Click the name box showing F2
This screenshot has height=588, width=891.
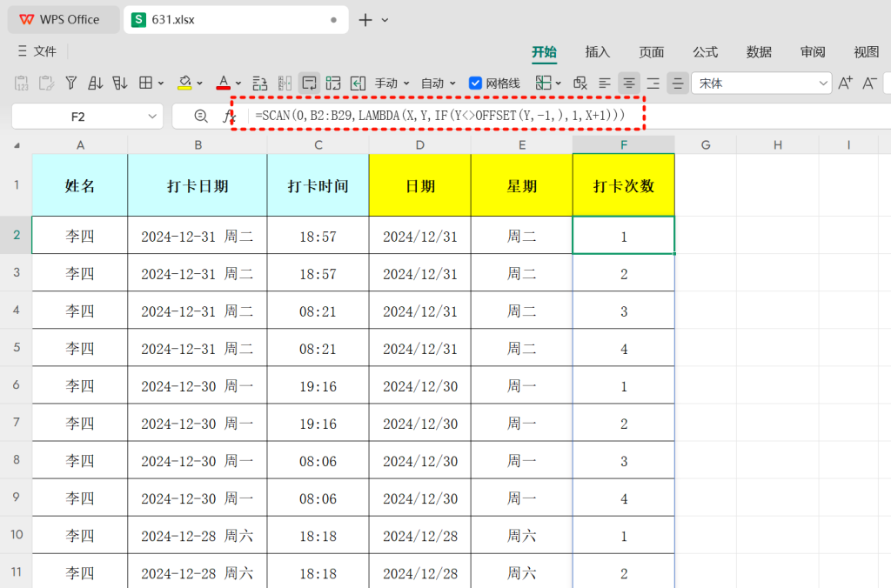coord(87,117)
